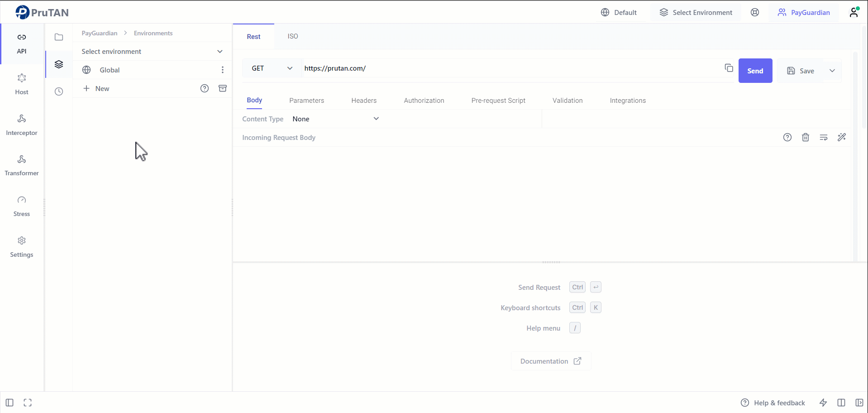This screenshot has width=868, height=413.
Task: Select the Headers tab
Action: (364, 101)
